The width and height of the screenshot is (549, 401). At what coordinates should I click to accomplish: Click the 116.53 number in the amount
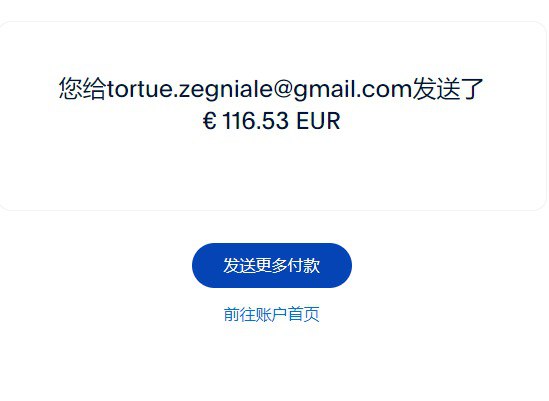point(256,121)
